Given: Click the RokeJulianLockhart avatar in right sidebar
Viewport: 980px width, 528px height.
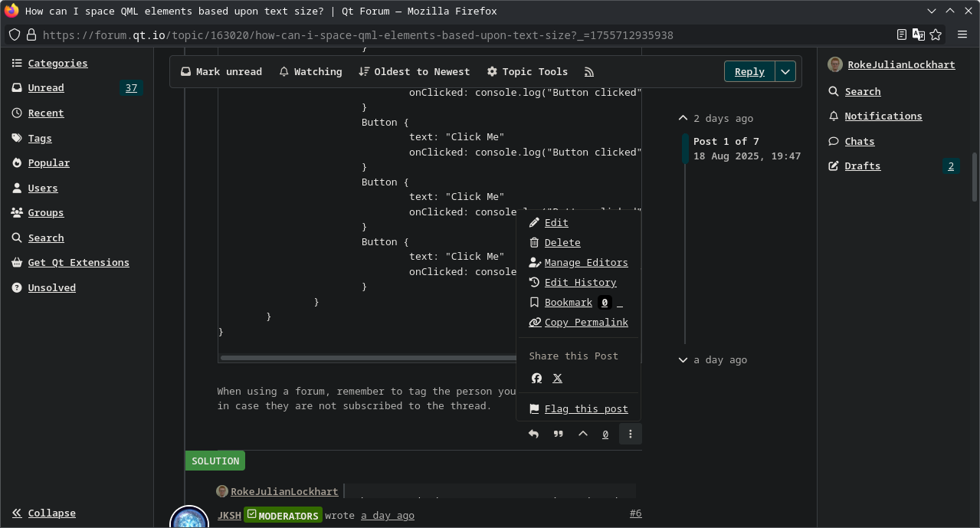Looking at the screenshot, I should point(835,64).
